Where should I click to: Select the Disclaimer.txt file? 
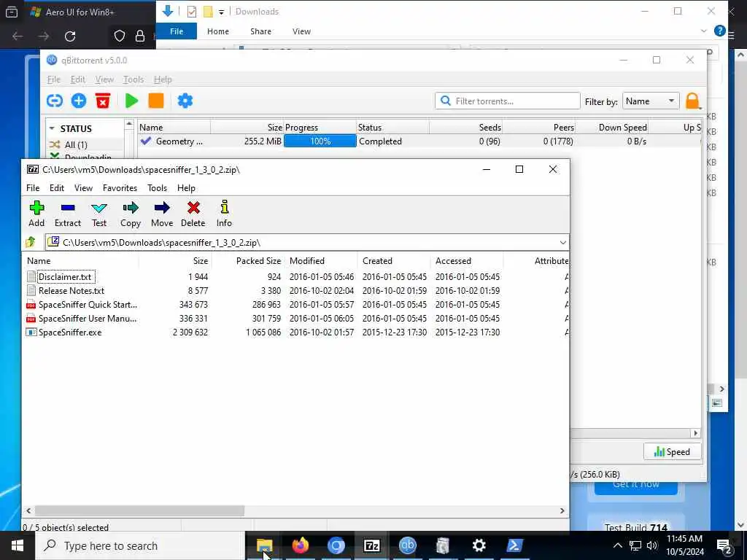pos(64,276)
